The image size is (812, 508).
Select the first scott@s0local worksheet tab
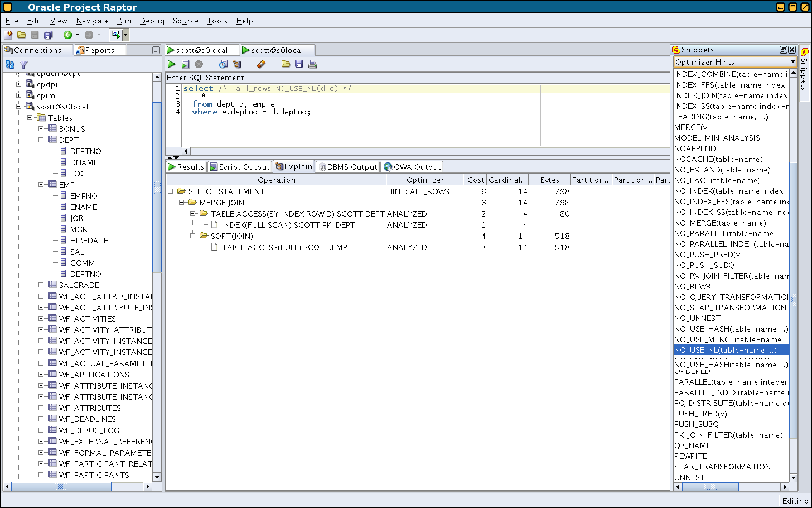click(x=202, y=50)
